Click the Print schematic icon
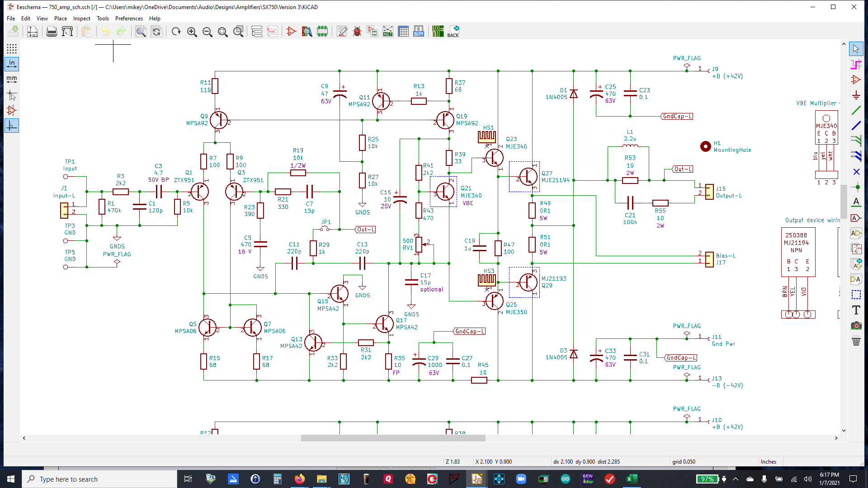 (52, 31)
